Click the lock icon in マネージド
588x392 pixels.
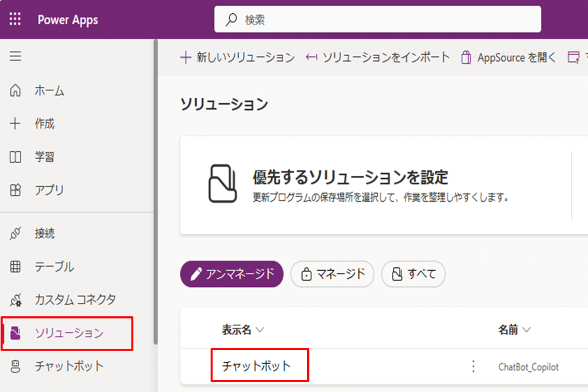[x=307, y=274]
